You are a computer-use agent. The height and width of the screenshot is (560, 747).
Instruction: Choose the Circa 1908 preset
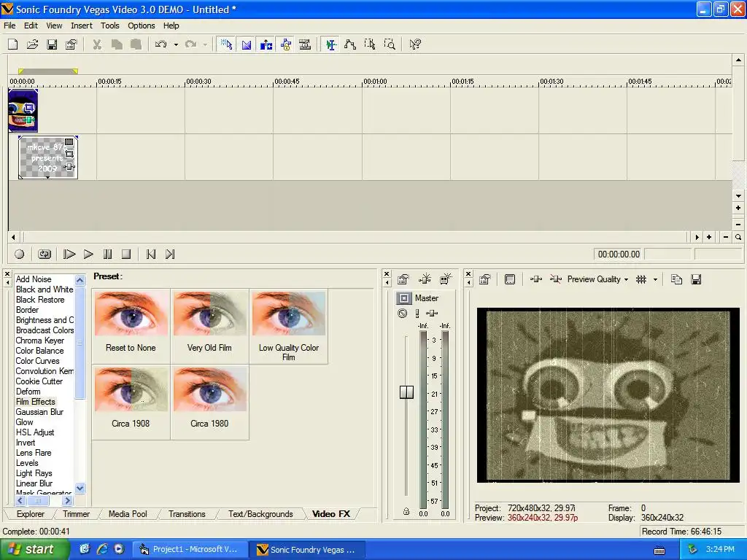(x=131, y=402)
